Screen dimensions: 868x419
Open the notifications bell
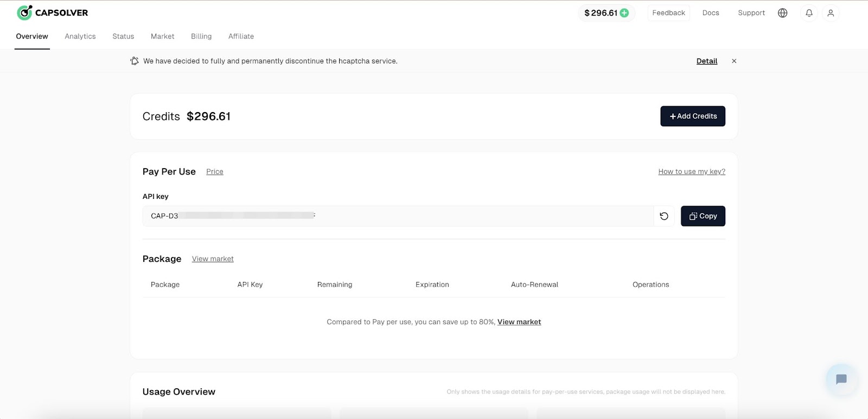pyautogui.click(x=809, y=13)
